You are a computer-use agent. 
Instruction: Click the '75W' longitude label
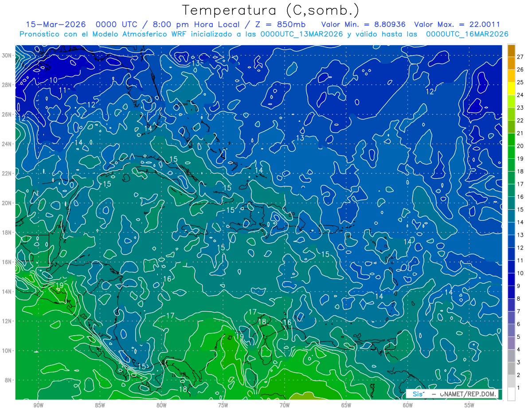223,405
